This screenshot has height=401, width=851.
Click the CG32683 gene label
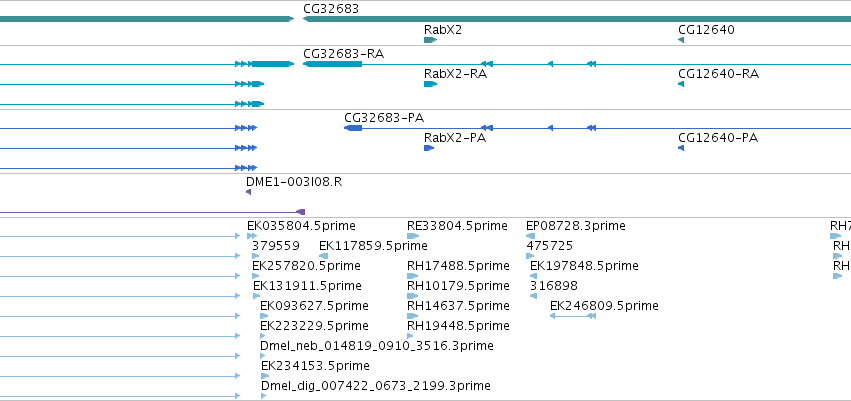pos(331,9)
